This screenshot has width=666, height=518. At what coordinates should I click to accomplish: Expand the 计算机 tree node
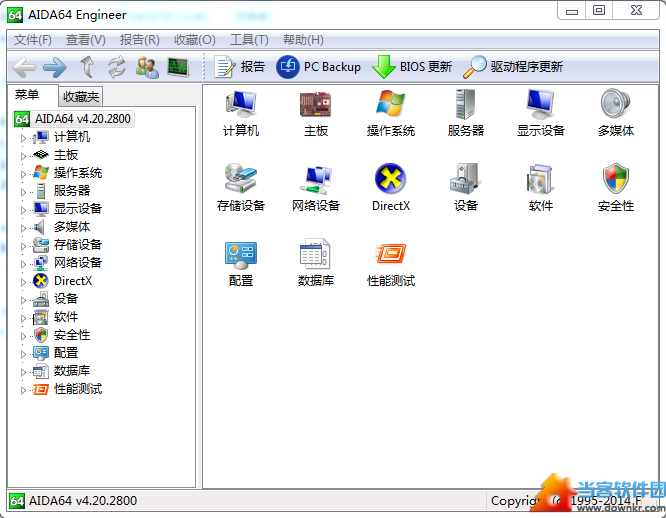point(23,138)
